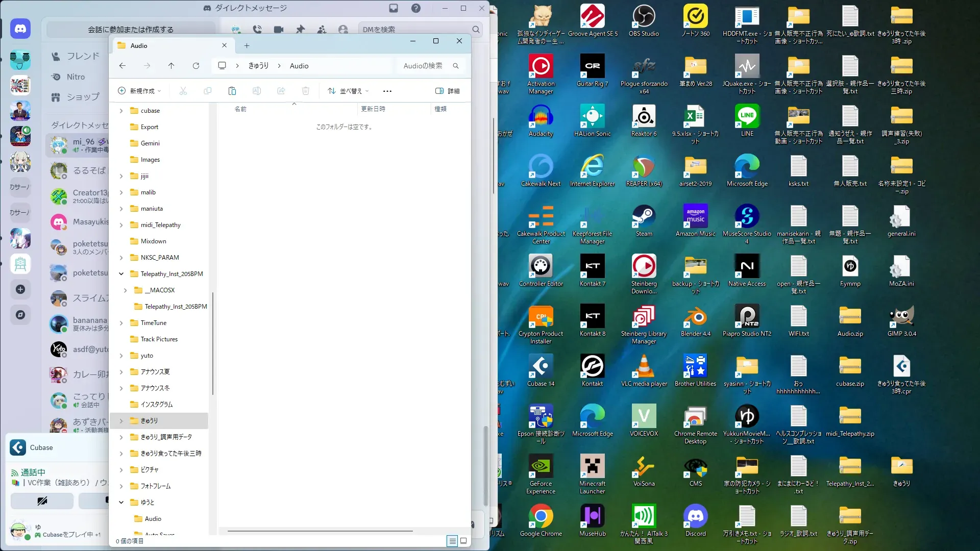Open the Discord inbox icon

[394, 8]
